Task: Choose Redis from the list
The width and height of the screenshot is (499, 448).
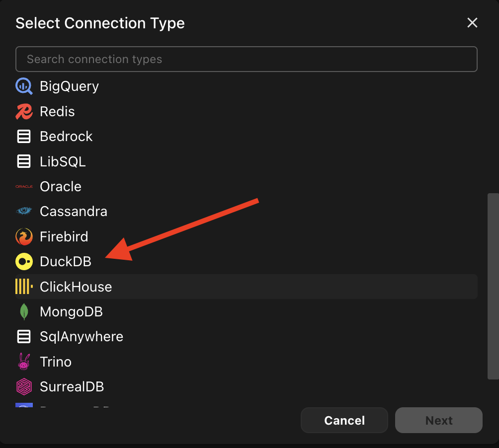Action: (247, 111)
